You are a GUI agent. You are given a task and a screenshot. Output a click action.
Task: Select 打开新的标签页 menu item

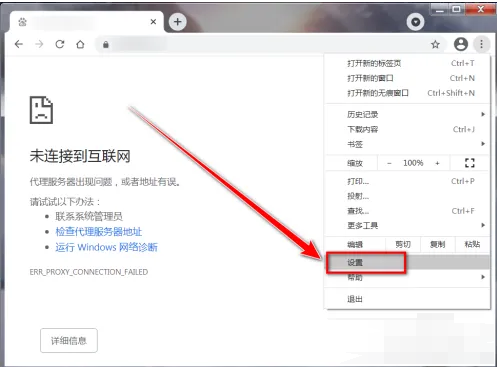click(x=407, y=63)
